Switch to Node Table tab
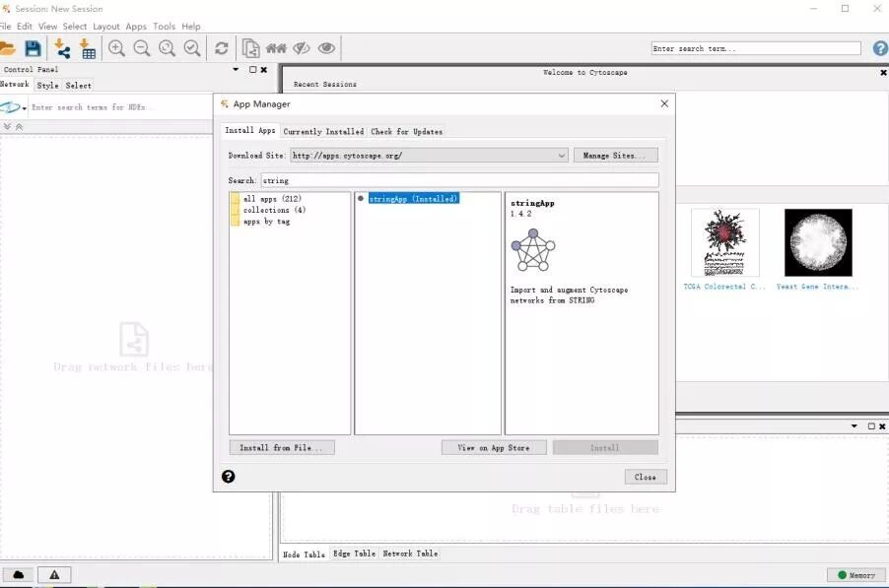Viewport: 889px width, 588px height. (x=304, y=554)
